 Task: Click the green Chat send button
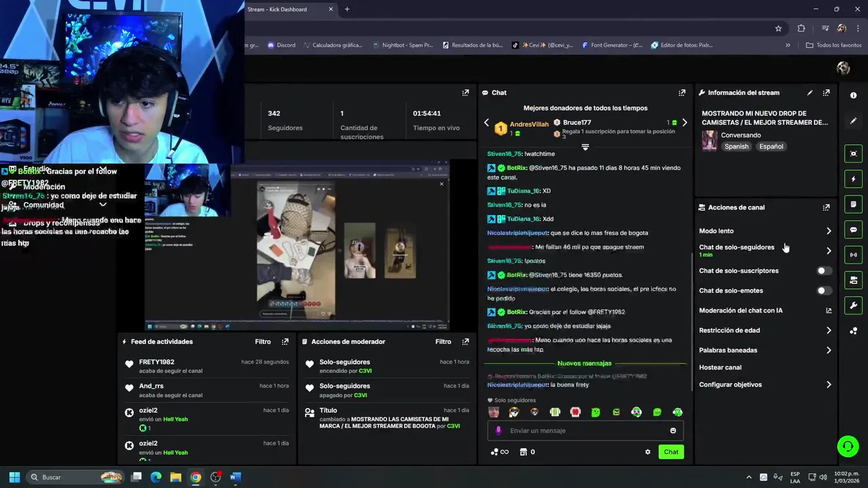[x=671, y=452]
